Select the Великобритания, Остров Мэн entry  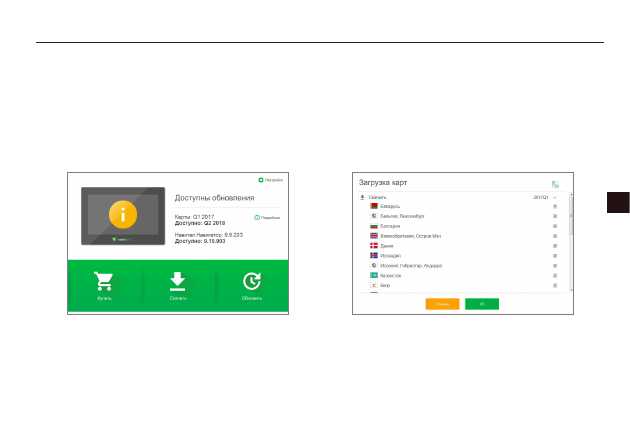462,236
